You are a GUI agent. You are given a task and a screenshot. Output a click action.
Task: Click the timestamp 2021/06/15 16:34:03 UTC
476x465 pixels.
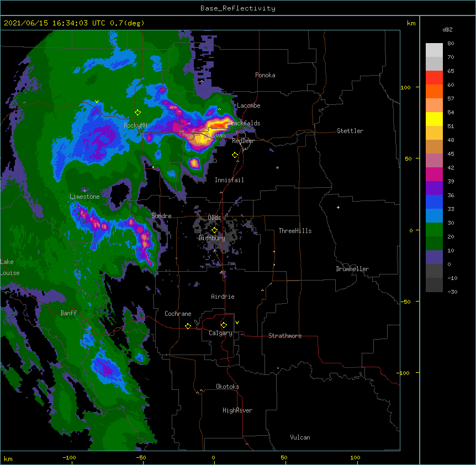point(54,23)
